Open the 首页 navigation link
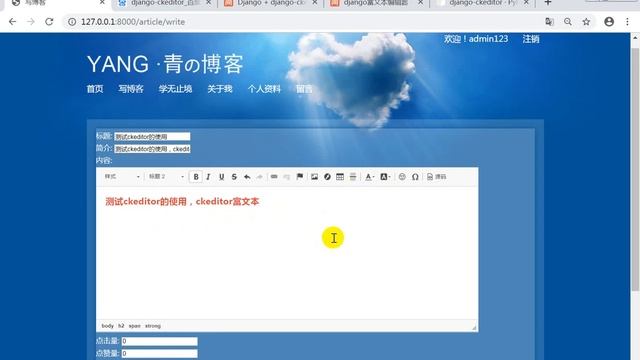The image size is (640, 360). [x=95, y=89]
